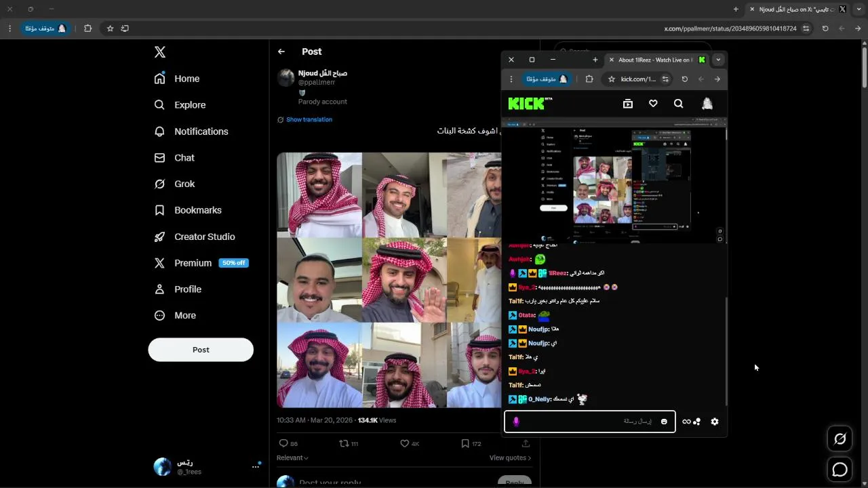Expand tab search dropdown in main window
The image size is (868, 488).
click(859, 9)
